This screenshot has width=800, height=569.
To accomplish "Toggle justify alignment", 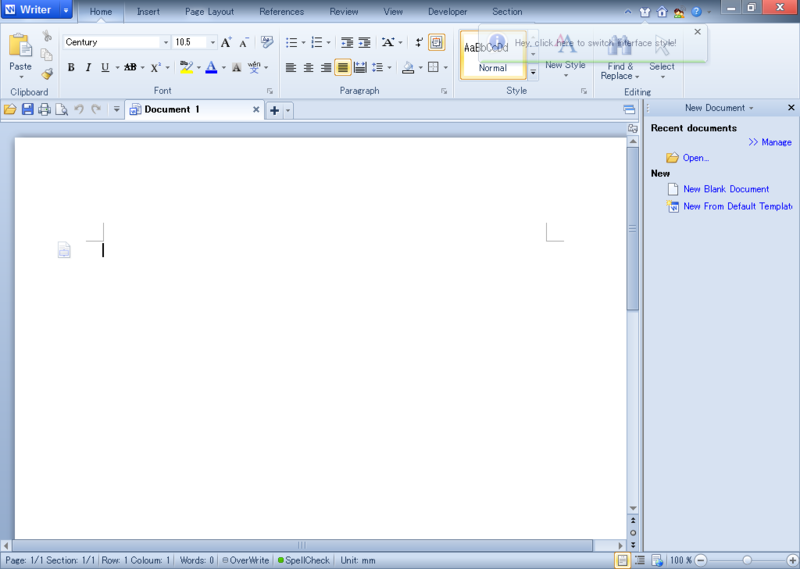I will click(x=343, y=67).
